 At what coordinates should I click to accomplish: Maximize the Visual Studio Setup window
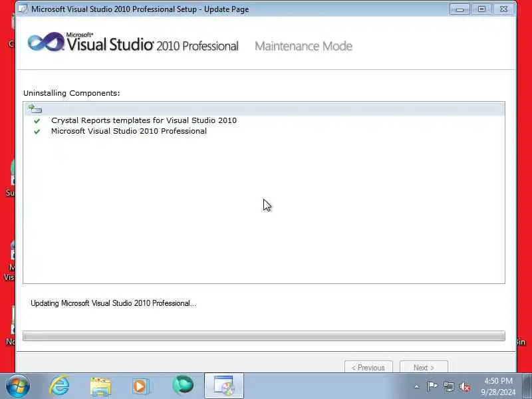481,9
